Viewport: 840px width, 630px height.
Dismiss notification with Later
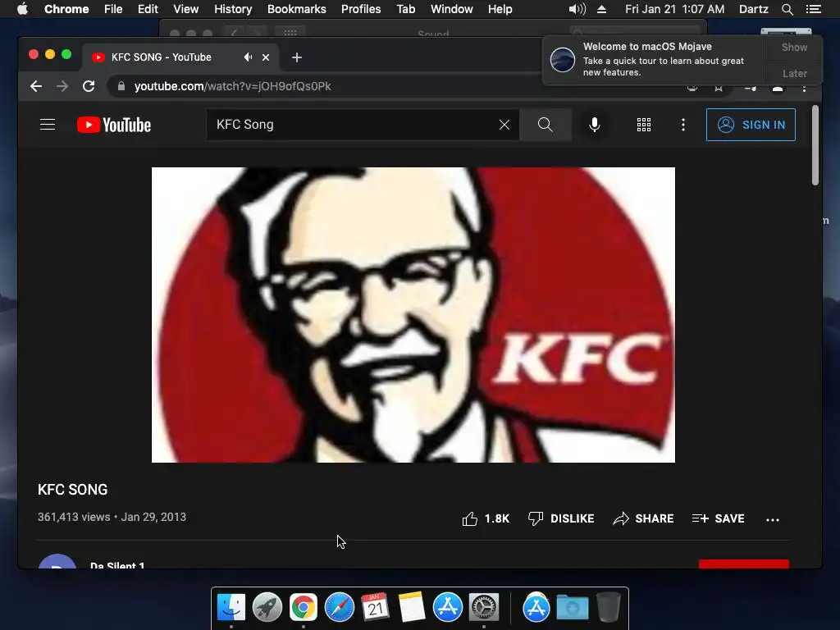(x=794, y=73)
